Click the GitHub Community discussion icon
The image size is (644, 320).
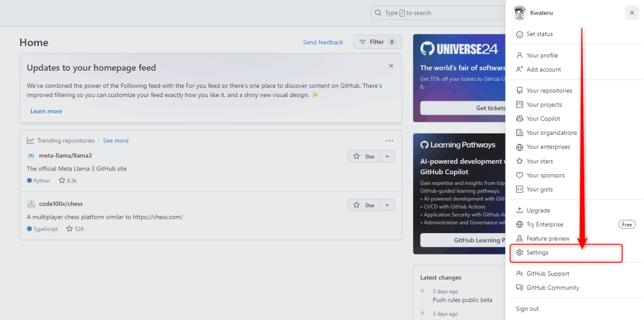(x=519, y=287)
